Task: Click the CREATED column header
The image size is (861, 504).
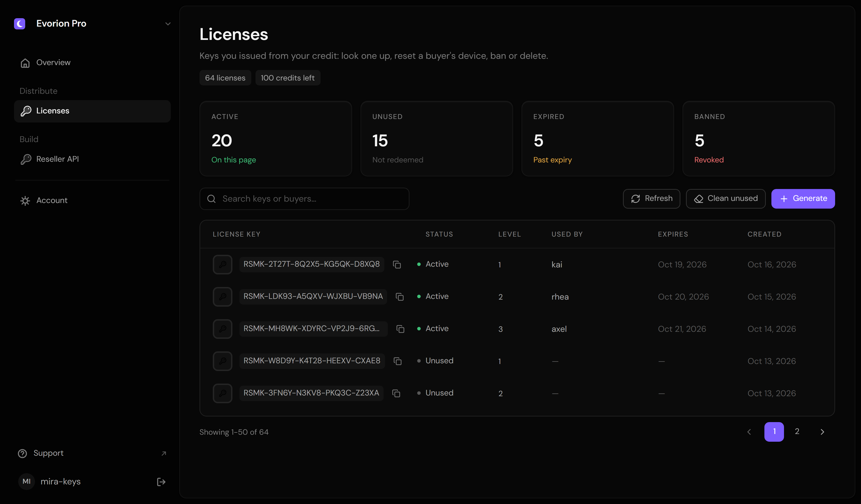Action: 764,234
